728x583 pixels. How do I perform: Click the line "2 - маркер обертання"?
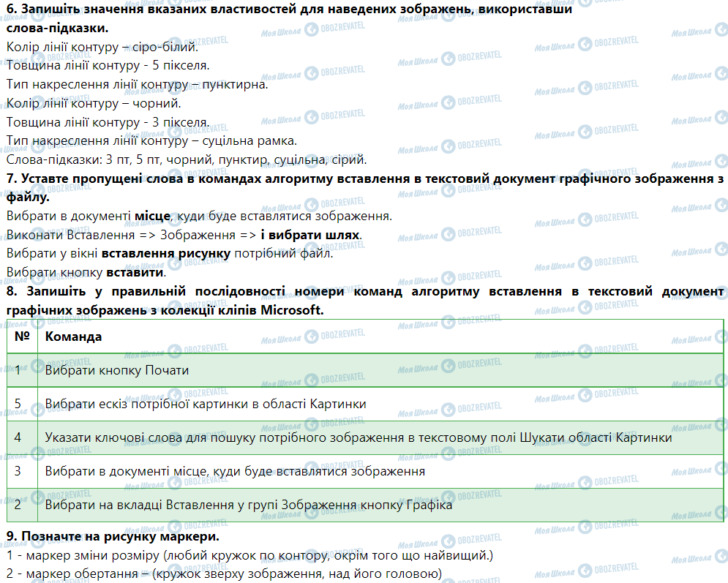(x=223, y=574)
